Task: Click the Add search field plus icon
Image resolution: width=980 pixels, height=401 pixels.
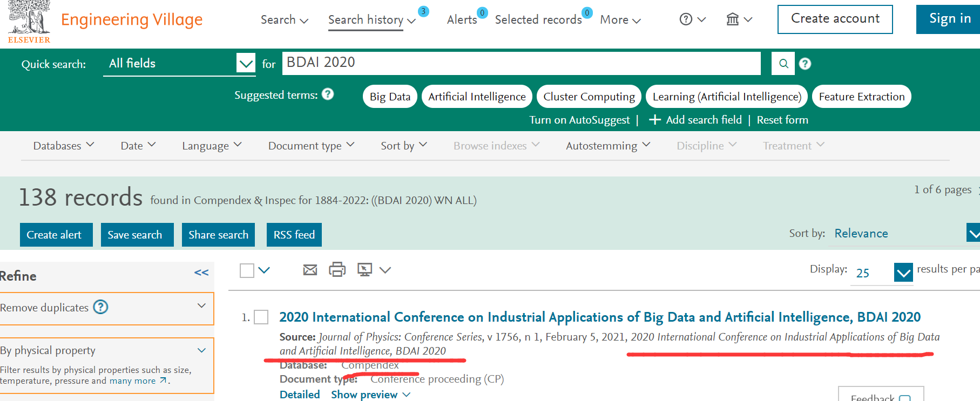Action: [x=655, y=120]
